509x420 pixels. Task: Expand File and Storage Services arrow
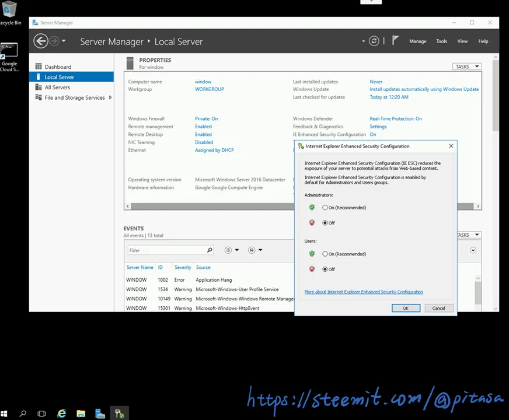pyautogui.click(x=110, y=97)
